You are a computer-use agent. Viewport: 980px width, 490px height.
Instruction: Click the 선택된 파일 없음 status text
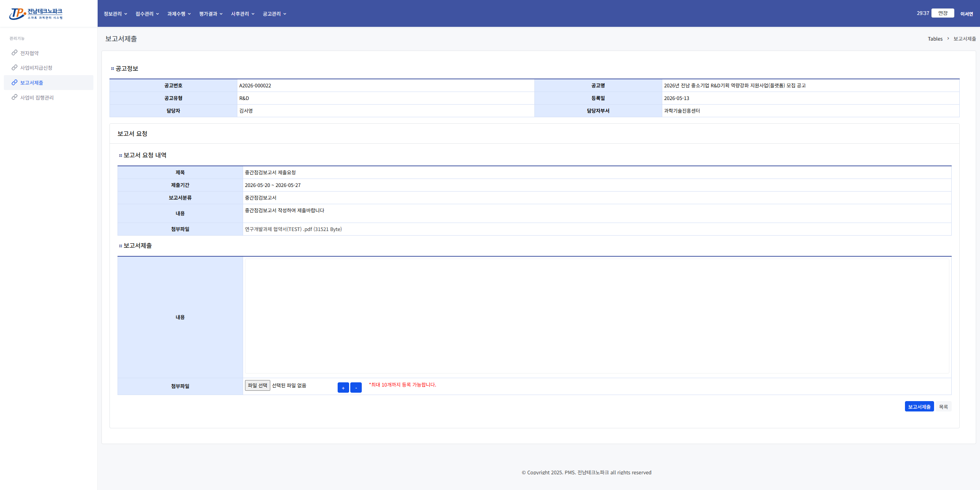point(289,385)
